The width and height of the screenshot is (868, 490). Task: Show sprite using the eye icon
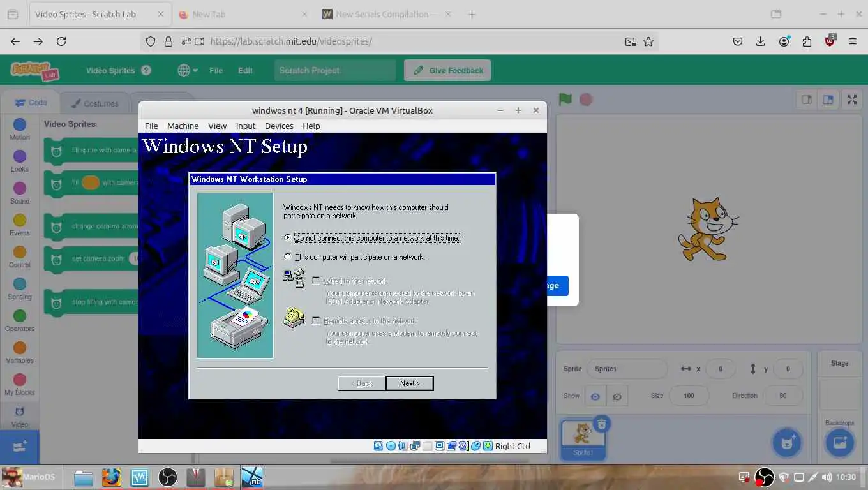point(595,396)
